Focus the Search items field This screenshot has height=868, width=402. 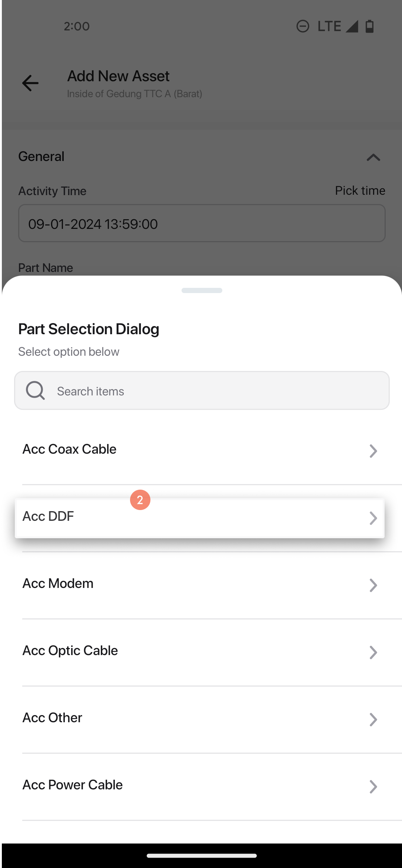click(x=202, y=391)
